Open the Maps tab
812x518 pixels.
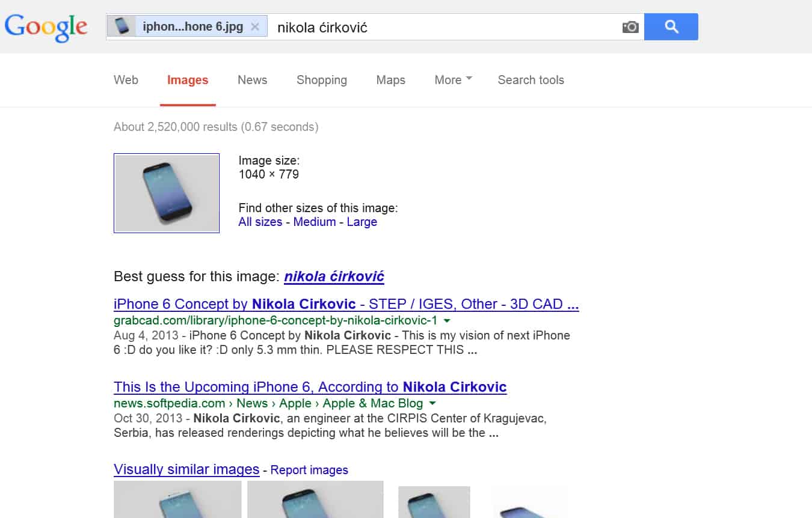coord(390,80)
